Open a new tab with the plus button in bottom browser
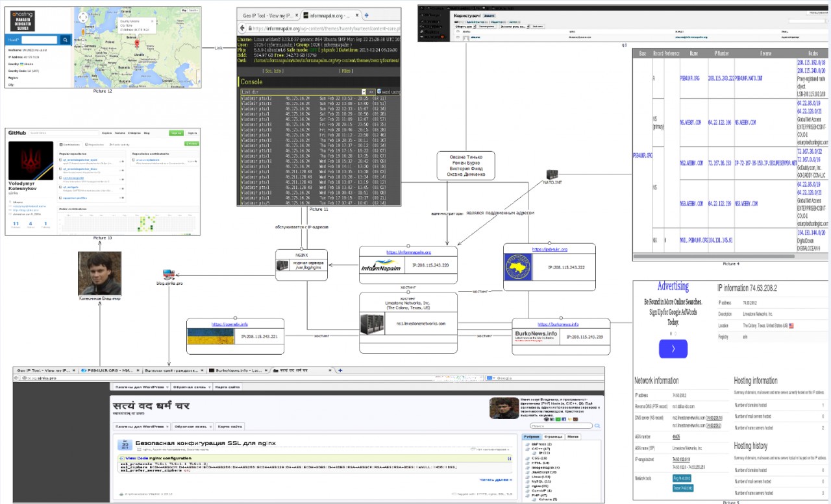The width and height of the screenshot is (831, 504). coord(340,370)
